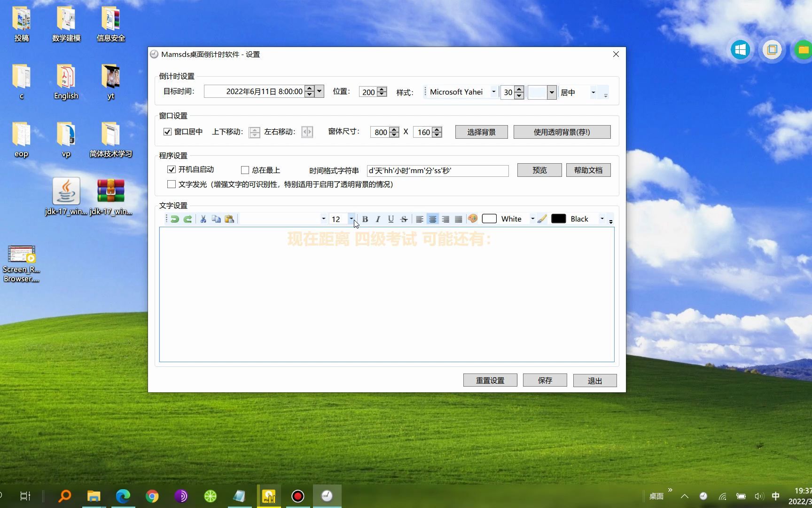Justify text alignment
Viewport: 812px width, 508px height.
(459, 219)
